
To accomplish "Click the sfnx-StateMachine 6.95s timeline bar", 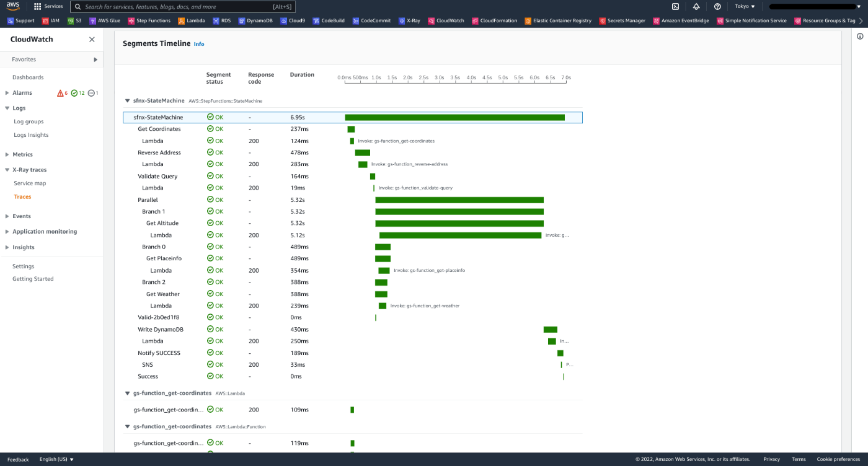I will pos(454,117).
